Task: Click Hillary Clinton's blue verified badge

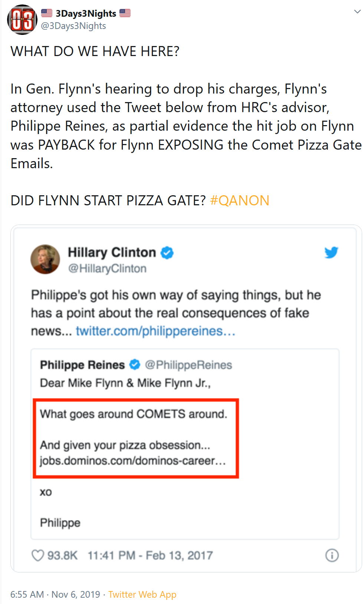Action: (167, 253)
